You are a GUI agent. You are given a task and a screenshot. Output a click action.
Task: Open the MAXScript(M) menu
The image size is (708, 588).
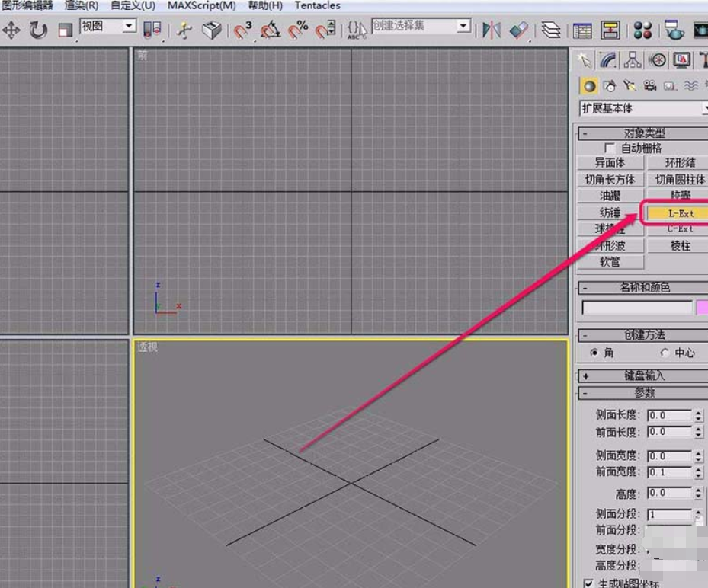pyautogui.click(x=202, y=5)
